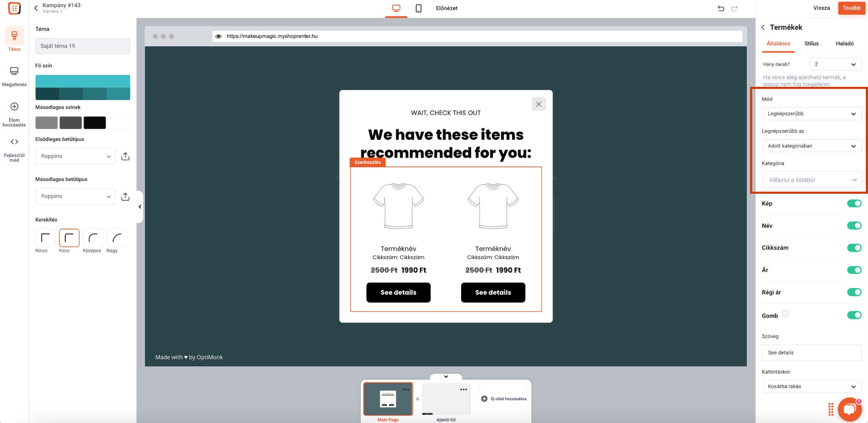Screen dimensions: 868x423
Task: Switch to mobile preview icon
Action: click(419, 8)
